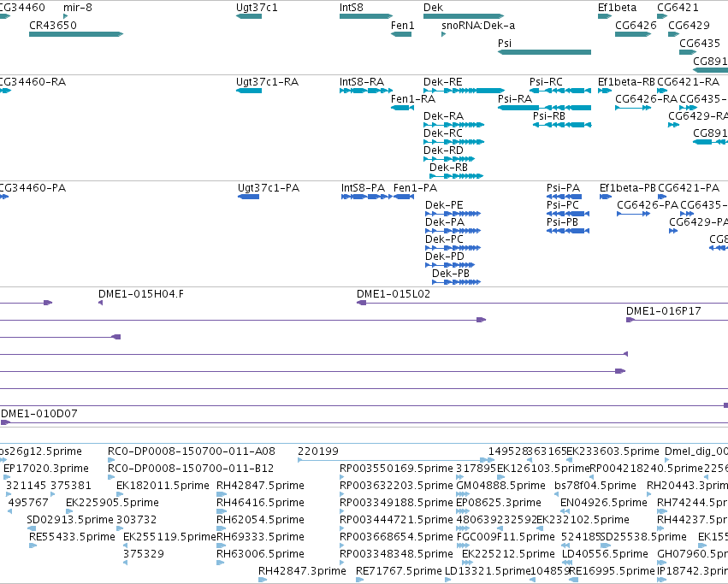Select the RH42847.5prime EST arrow

pyautogui.click(x=221, y=494)
